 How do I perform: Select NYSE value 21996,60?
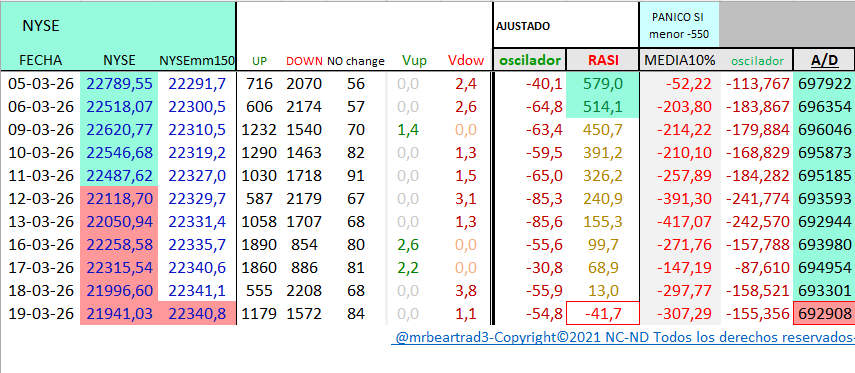[119, 291]
